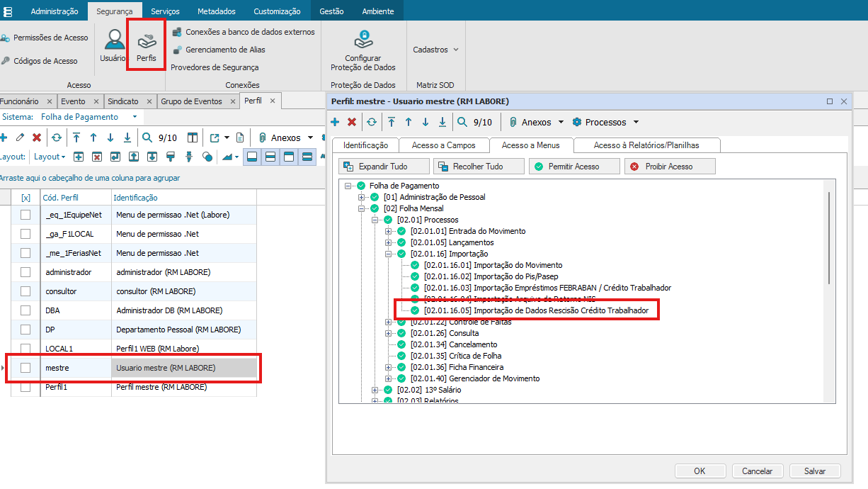The width and height of the screenshot is (868, 489).
Task: Click the add layout icon next to the Layout dropdown
Action: 79,157
